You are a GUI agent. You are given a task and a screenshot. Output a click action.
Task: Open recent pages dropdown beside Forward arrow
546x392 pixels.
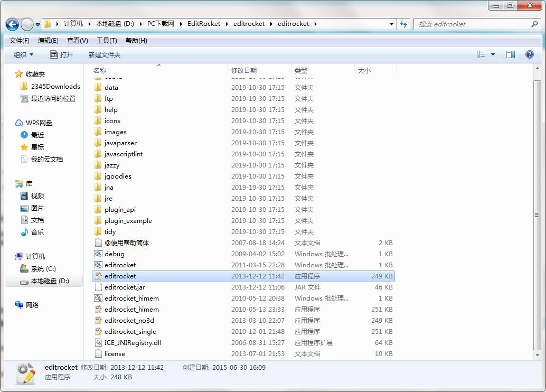point(37,25)
